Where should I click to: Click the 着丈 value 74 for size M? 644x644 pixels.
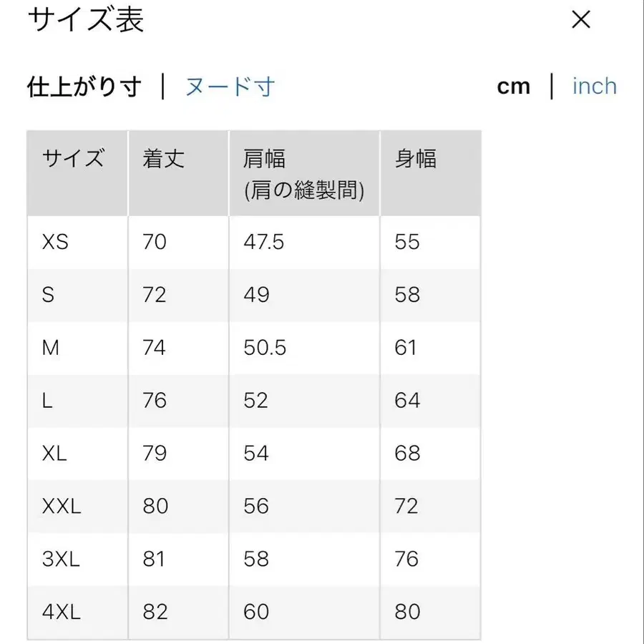(153, 348)
